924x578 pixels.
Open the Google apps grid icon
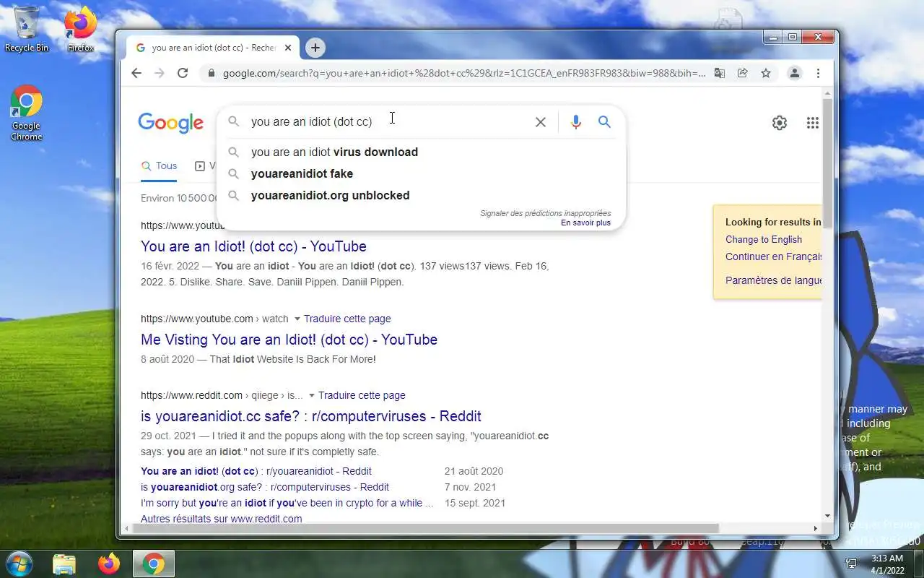pos(813,123)
